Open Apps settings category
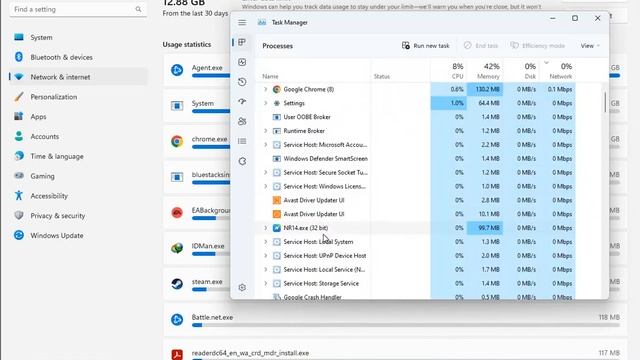Viewport: 640px width, 360px height. click(78, 116)
